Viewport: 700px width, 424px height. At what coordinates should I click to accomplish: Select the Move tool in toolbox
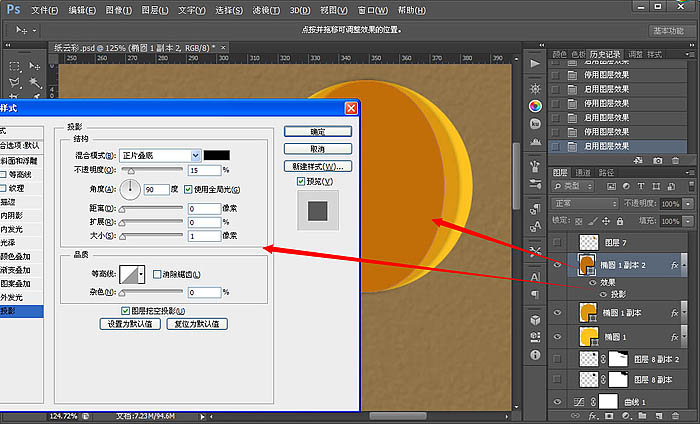pos(35,67)
